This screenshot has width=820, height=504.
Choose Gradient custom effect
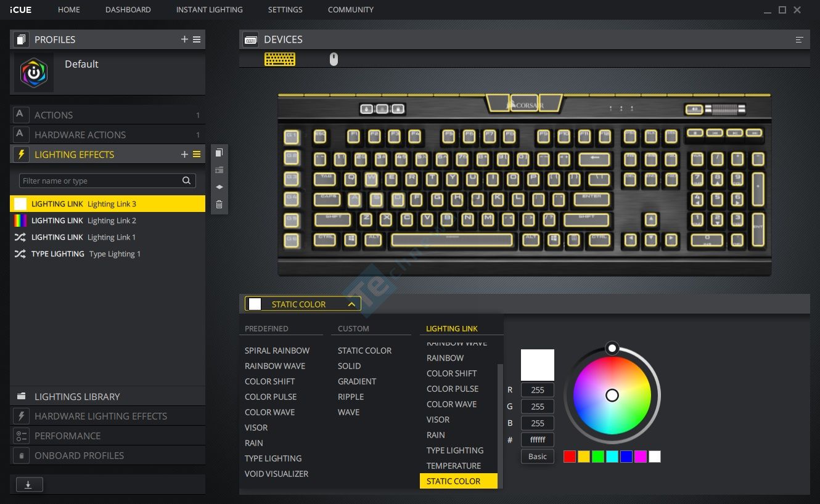(357, 381)
